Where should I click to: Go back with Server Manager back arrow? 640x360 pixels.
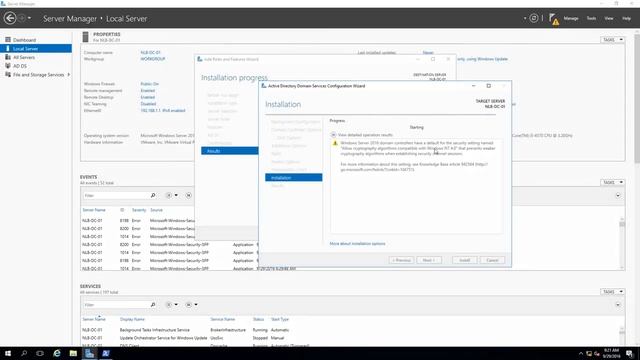point(10,18)
